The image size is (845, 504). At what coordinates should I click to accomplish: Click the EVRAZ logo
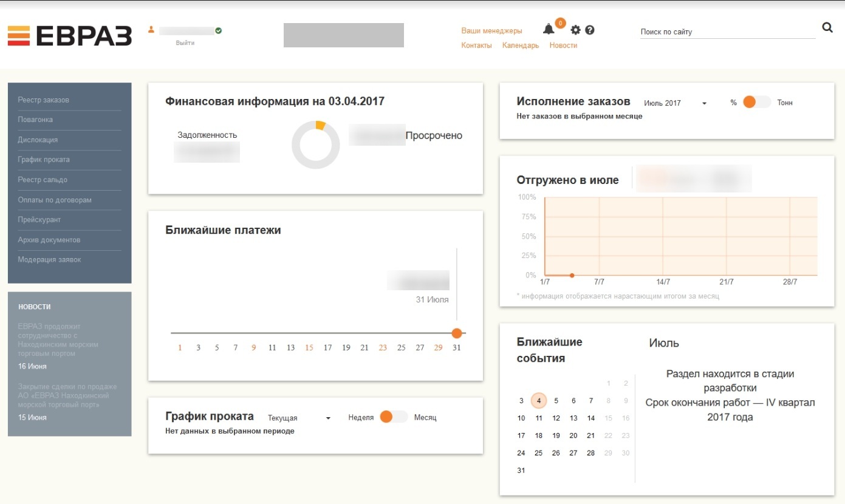coord(69,36)
